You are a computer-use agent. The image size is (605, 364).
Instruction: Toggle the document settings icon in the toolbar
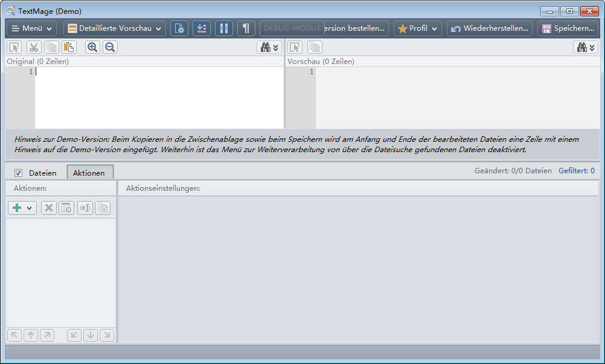[179, 28]
